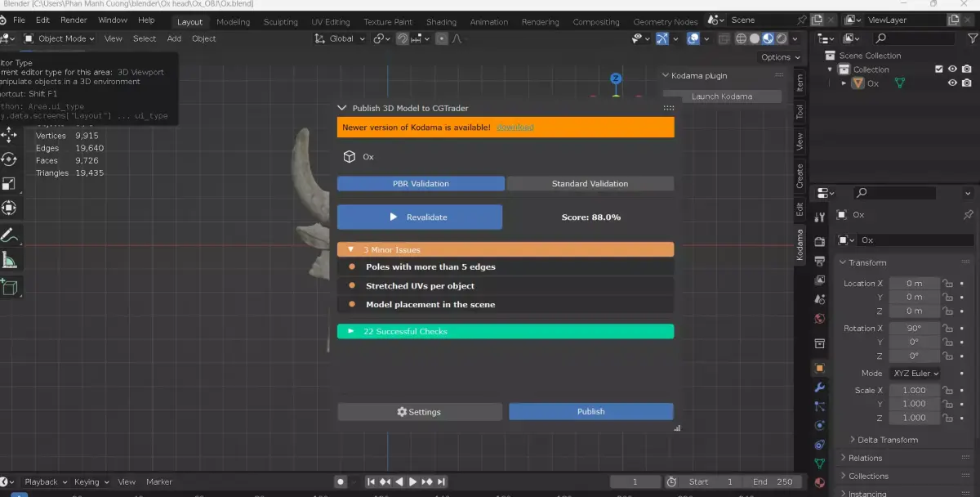Open the Kodama sidebar tab
The height and width of the screenshot is (497, 980).
[x=800, y=245]
